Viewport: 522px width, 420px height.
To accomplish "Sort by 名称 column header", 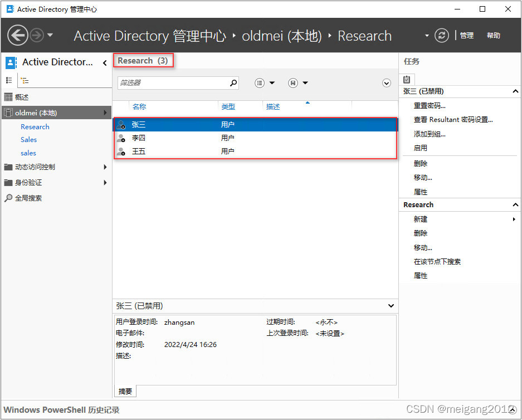I will click(139, 107).
